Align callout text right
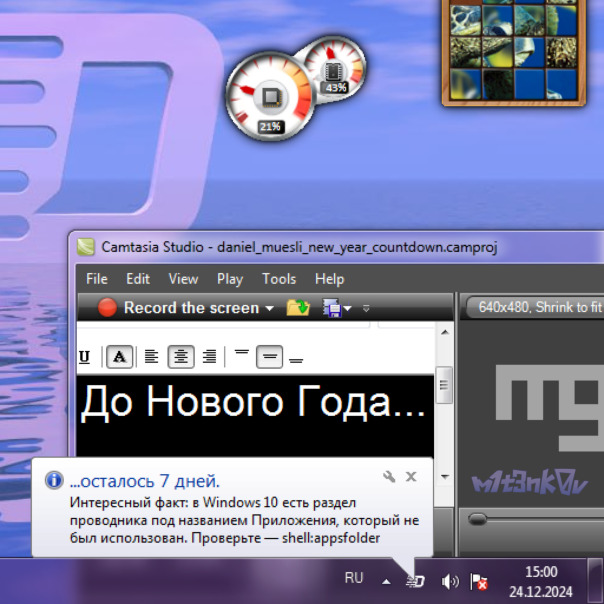Viewport: 604px width, 604px height. coord(210,357)
